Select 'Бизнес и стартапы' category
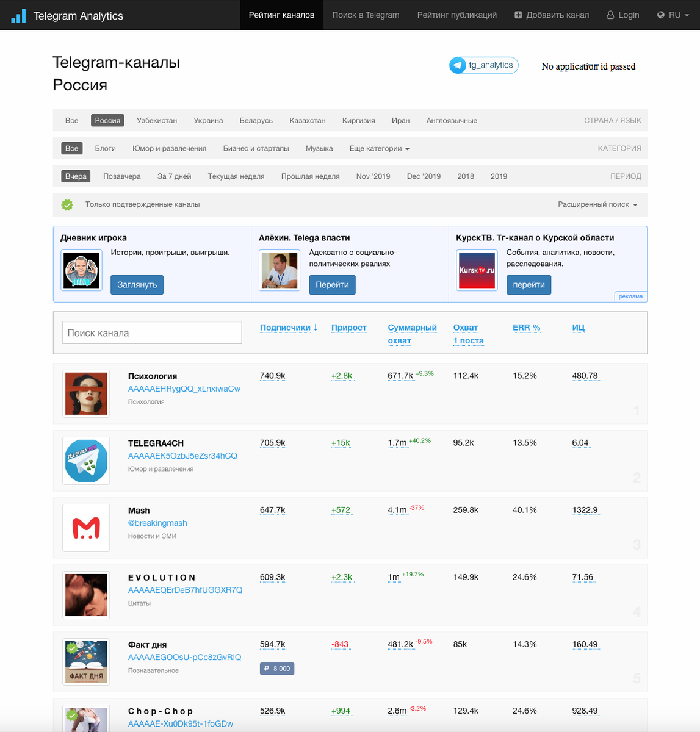Image resolution: width=700 pixels, height=732 pixels. coord(256,148)
